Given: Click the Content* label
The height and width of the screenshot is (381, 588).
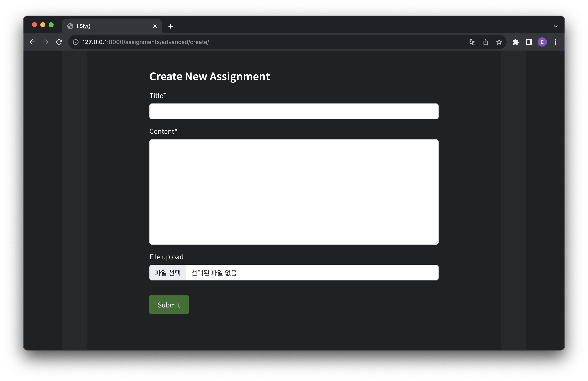Looking at the screenshot, I should click(x=163, y=132).
